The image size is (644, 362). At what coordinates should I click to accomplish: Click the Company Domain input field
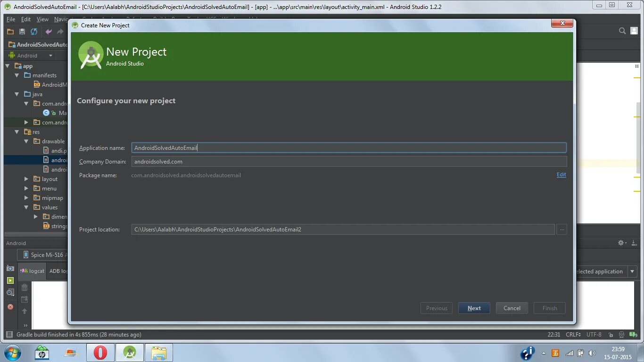(x=349, y=162)
